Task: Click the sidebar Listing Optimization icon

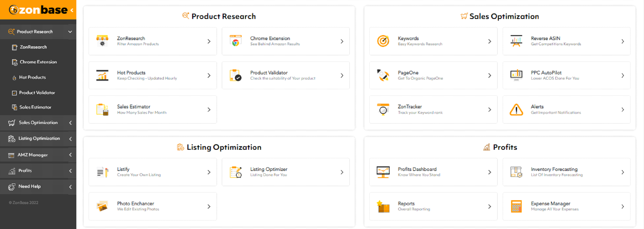Action: click(12, 139)
